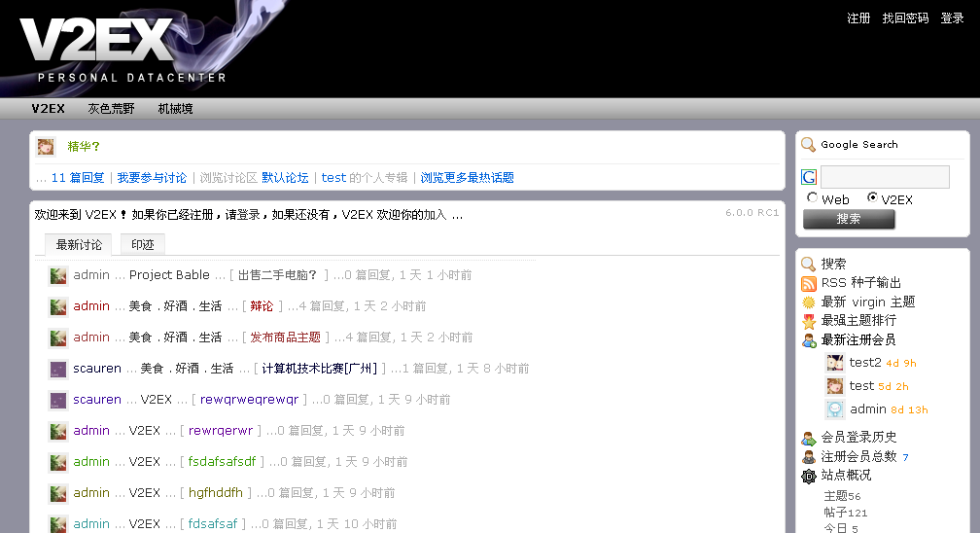This screenshot has height=533, width=980.
Task: Open topic 计算机技术比赛[广州]
Action: click(x=319, y=369)
